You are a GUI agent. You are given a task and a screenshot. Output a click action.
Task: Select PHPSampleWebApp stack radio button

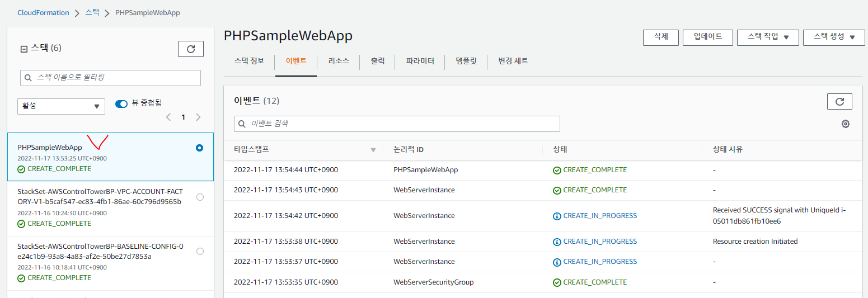coord(200,148)
